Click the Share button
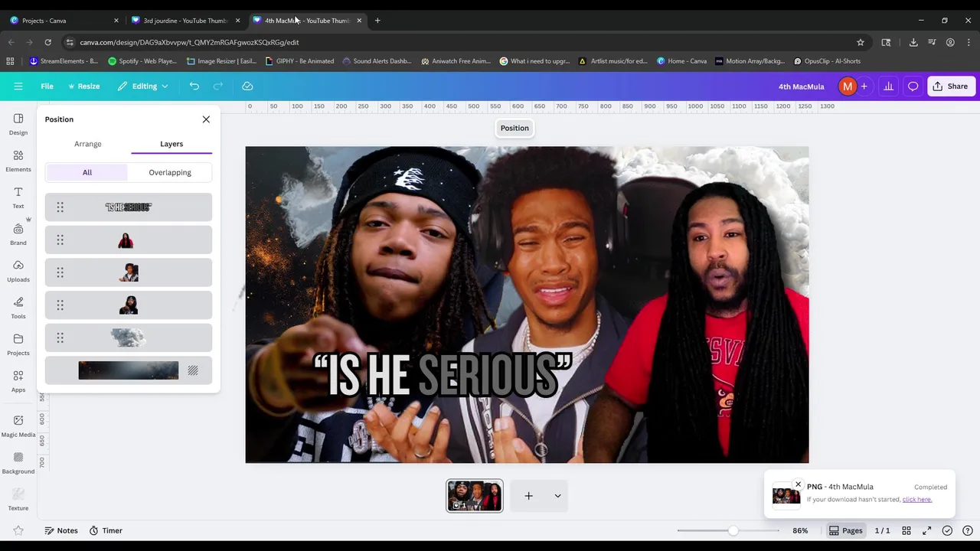 (950, 86)
